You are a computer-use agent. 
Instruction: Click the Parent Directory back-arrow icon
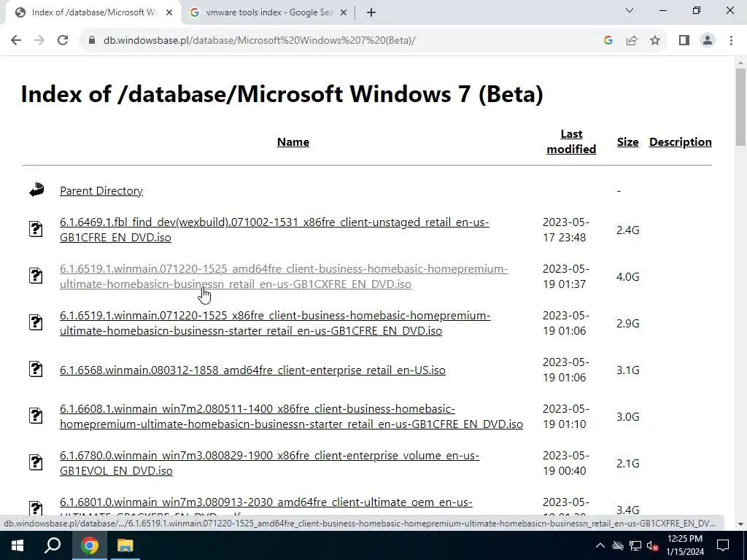coord(36,190)
